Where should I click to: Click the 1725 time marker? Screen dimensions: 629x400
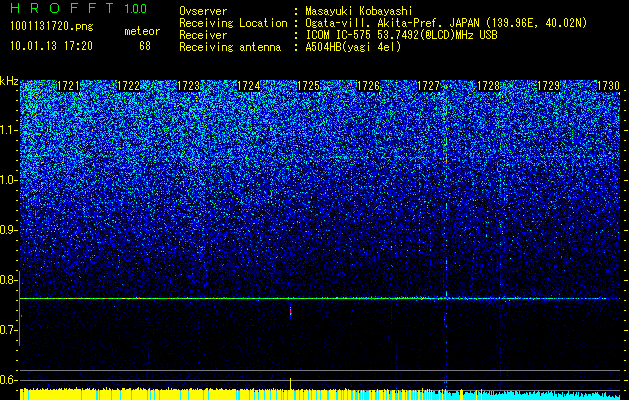point(308,86)
